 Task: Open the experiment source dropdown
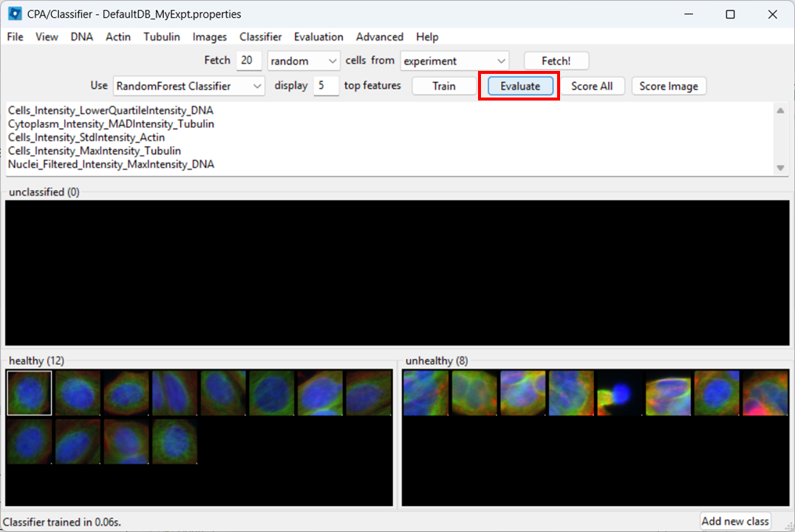tap(454, 60)
